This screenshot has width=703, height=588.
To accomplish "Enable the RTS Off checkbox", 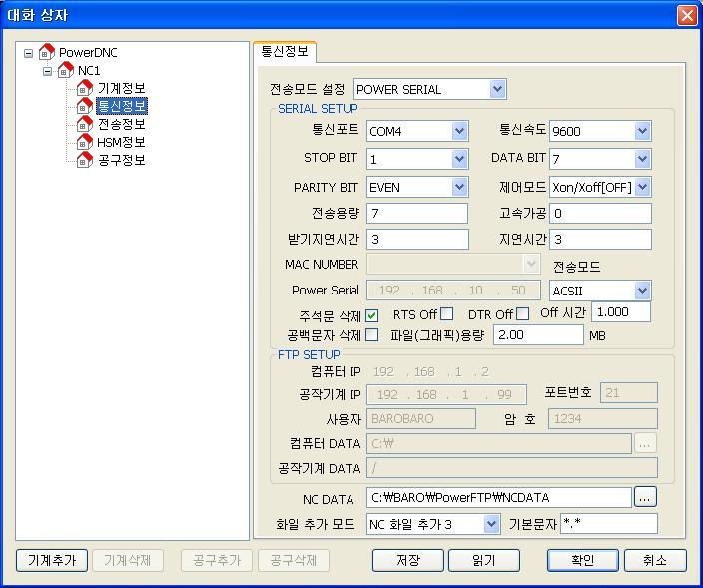I will click(446, 313).
